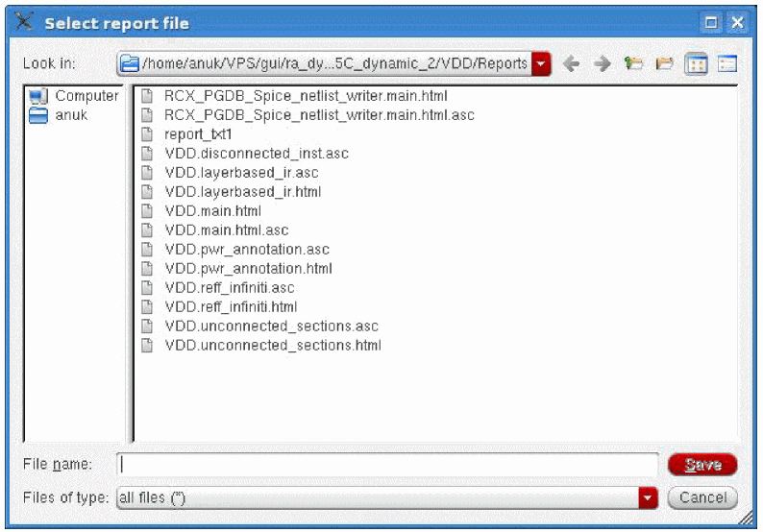Select the report_txt1 file
The height and width of the screenshot is (532, 763).
click(x=186, y=134)
